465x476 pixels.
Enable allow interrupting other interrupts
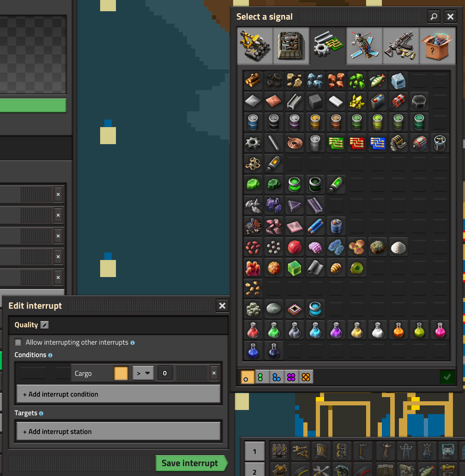(18, 342)
